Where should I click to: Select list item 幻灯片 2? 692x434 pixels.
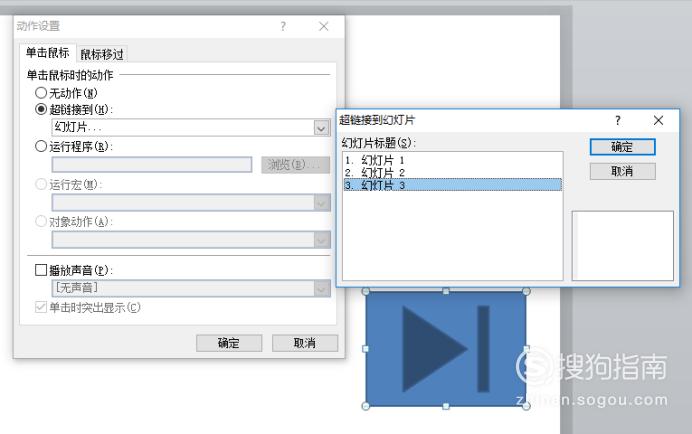click(452, 172)
